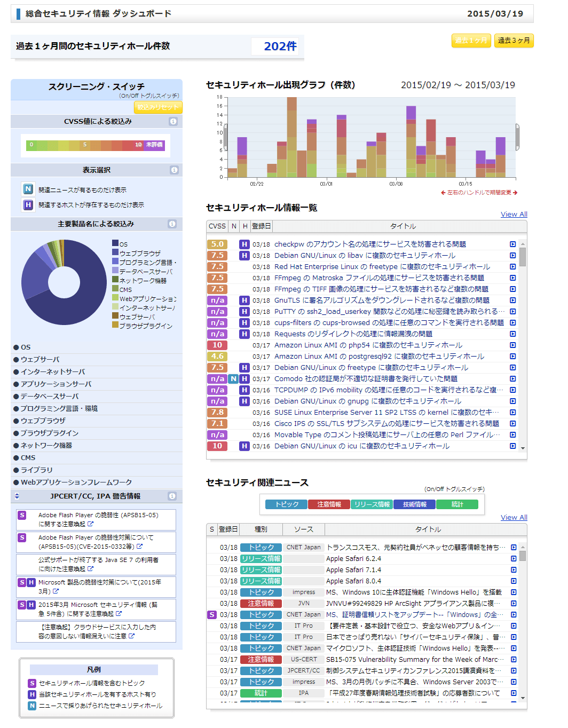The height and width of the screenshot is (728, 568).
Task: Click the 絞込みリセット button
Action: click(157, 107)
